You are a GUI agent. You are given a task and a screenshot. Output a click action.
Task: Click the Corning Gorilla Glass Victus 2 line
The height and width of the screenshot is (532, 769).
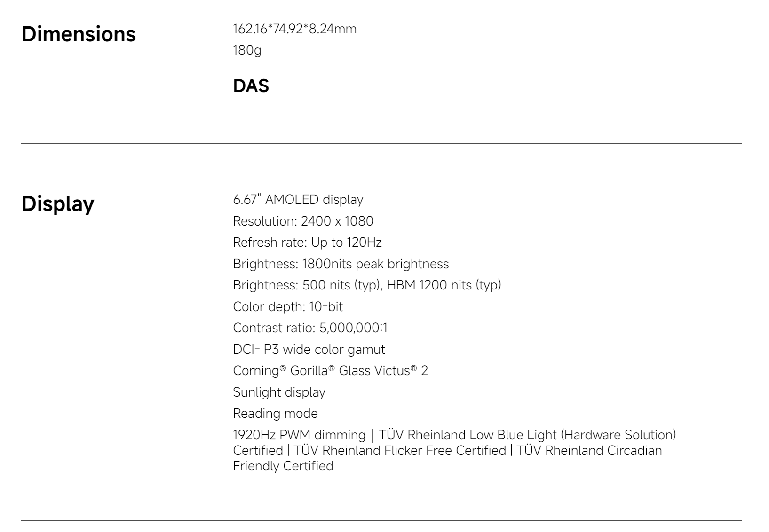click(330, 371)
